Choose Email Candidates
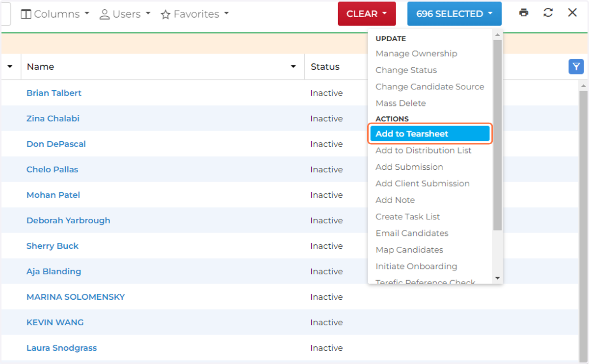Image resolution: width=589 pixels, height=364 pixels. click(412, 234)
